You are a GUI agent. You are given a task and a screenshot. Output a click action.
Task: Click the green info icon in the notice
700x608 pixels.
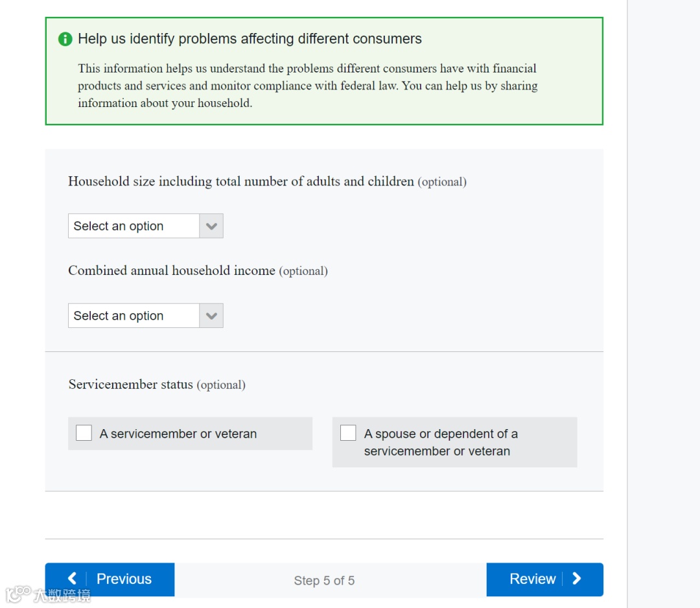(x=65, y=40)
